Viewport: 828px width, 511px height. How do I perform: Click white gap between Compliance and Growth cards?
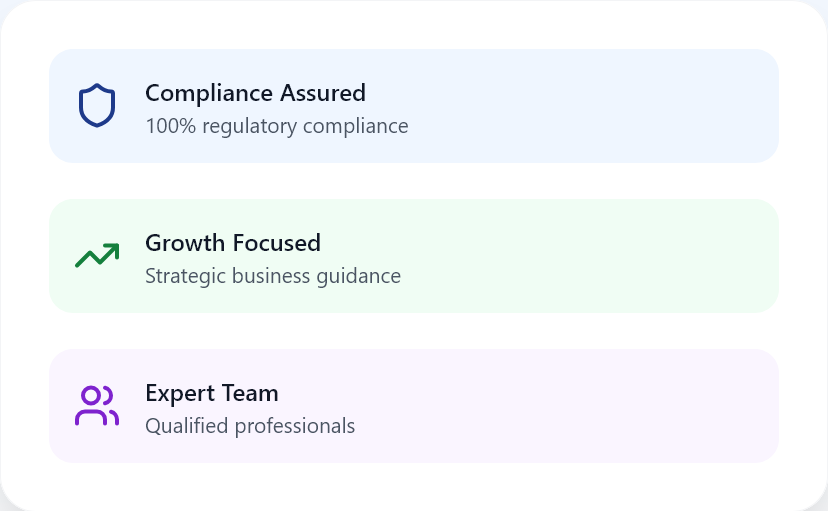coord(414,181)
